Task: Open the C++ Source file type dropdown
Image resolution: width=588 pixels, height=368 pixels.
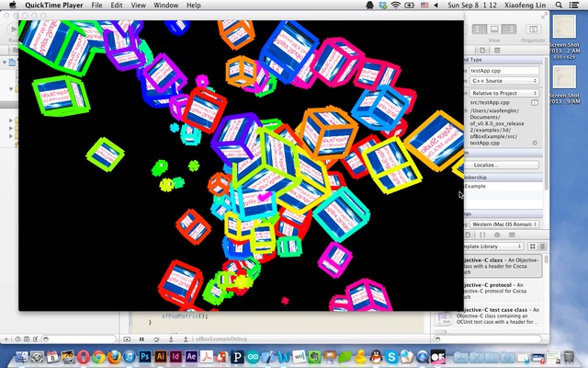Action: point(504,81)
